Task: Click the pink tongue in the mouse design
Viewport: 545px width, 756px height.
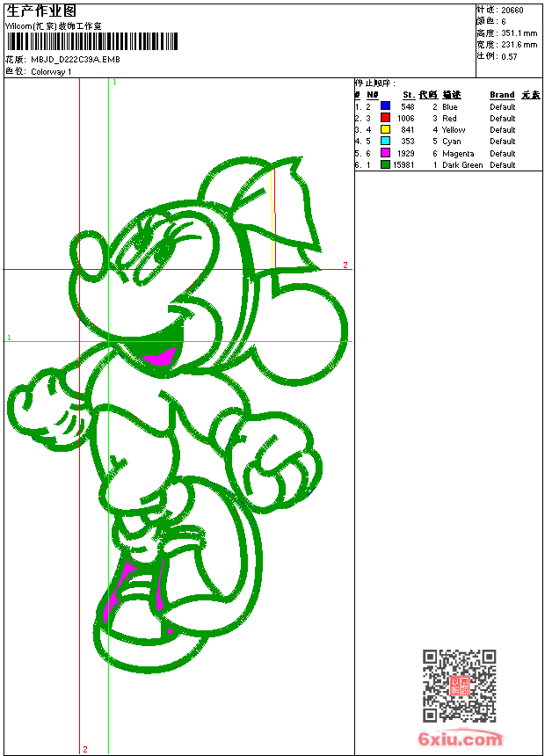Action: click(x=158, y=358)
